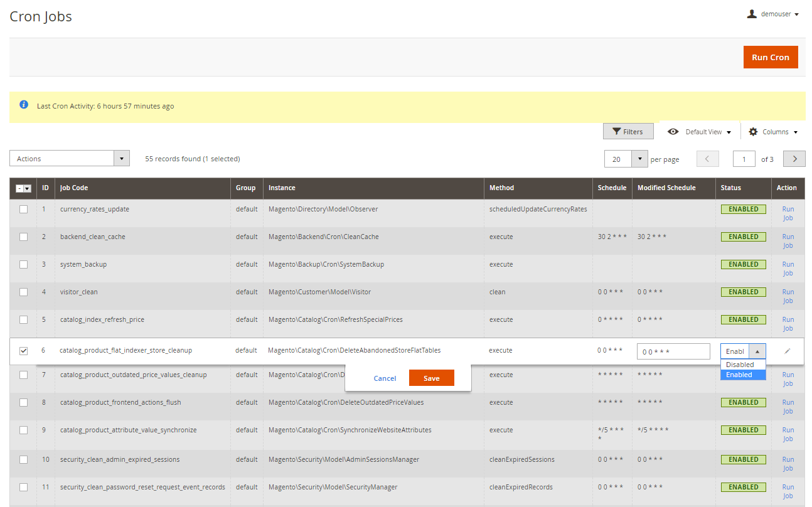Click the pencil edit icon in row 6

pyautogui.click(x=787, y=351)
